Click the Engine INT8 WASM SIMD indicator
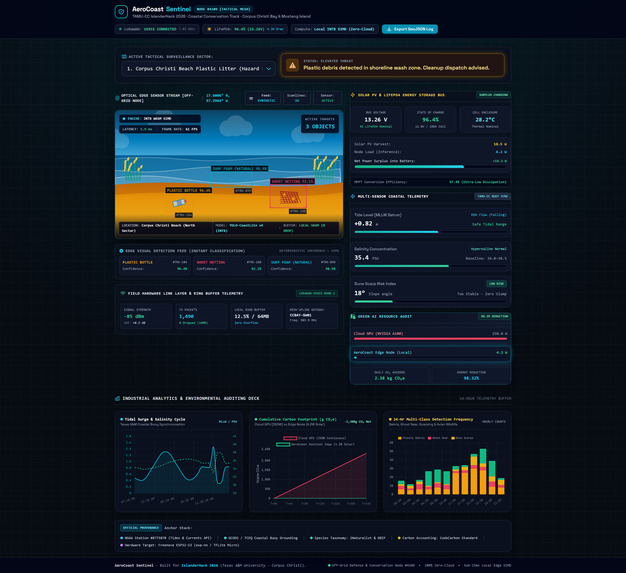This screenshot has width=626, height=573. (x=160, y=119)
